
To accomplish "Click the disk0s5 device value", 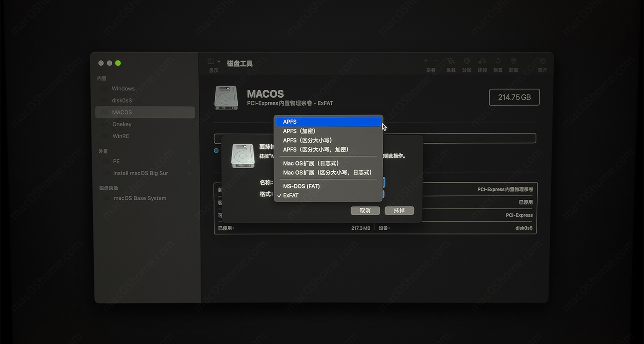I will pyautogui.click(x=524, y=228).
